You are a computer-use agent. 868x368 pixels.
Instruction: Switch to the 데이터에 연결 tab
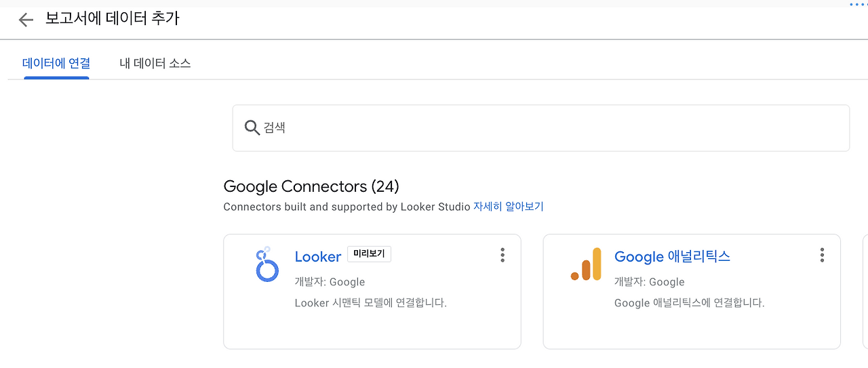[56, 64]
